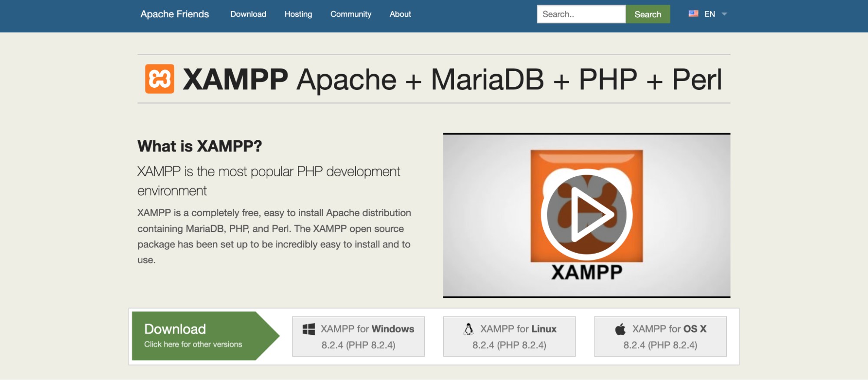Click the 'completely free, easy to install' paragraph
Image resolution: width=868 pixels, height=380 pixels.
pos(274,236)
